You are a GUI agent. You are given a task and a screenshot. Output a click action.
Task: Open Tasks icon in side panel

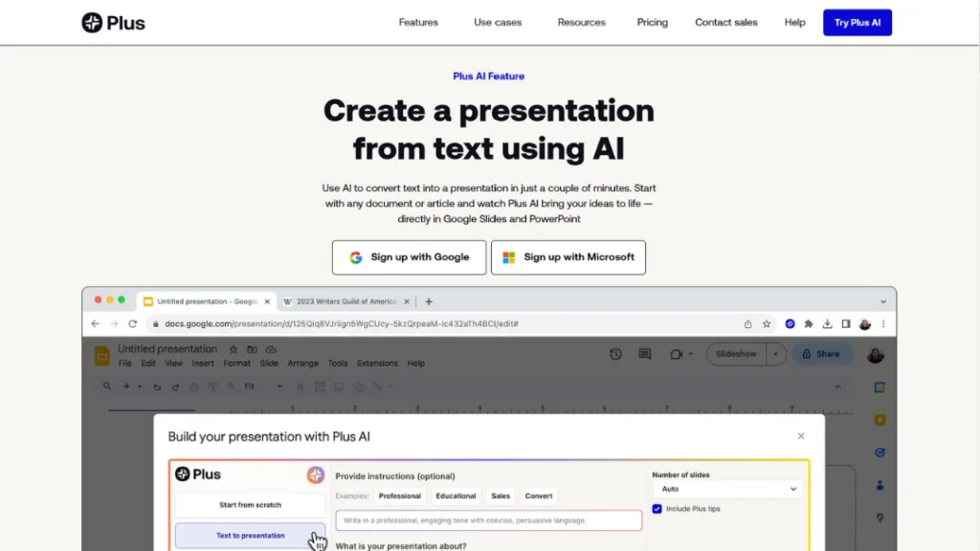[x=880, y=452]
